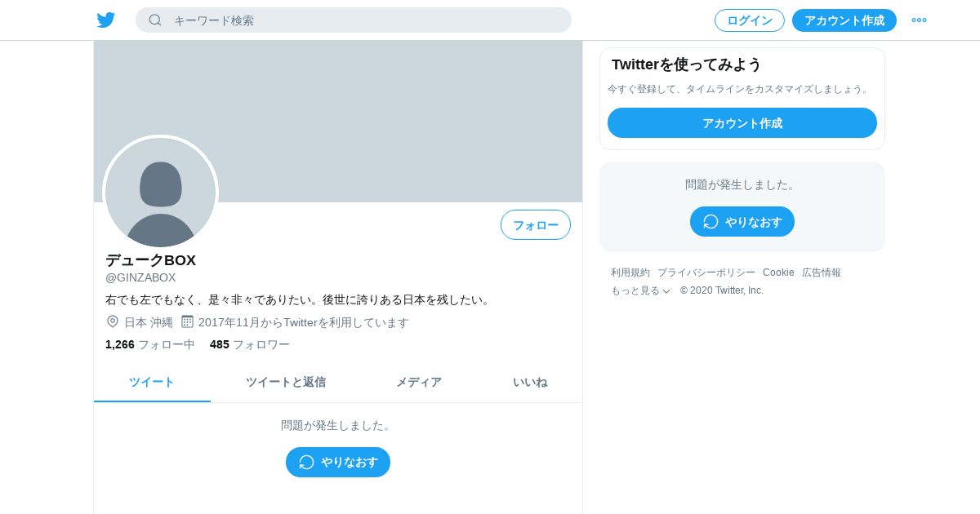Click the calendar join date icon

tap(187, 321)
